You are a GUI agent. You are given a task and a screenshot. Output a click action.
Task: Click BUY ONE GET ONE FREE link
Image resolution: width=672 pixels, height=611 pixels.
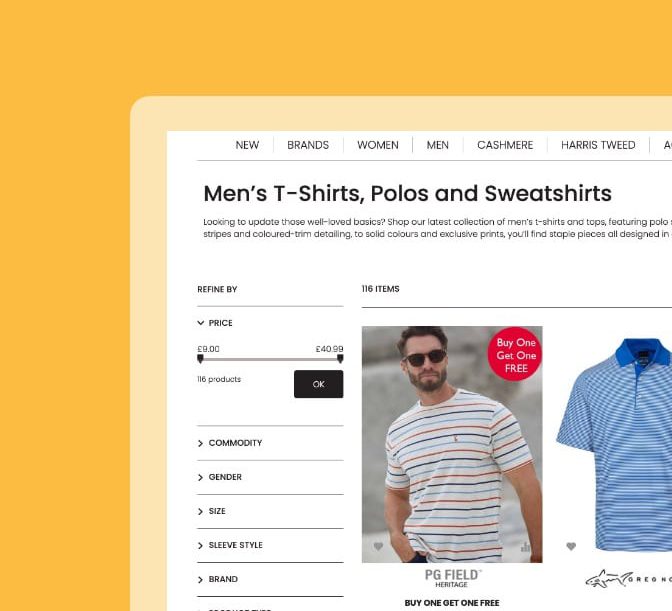click(x=452, y=603)
